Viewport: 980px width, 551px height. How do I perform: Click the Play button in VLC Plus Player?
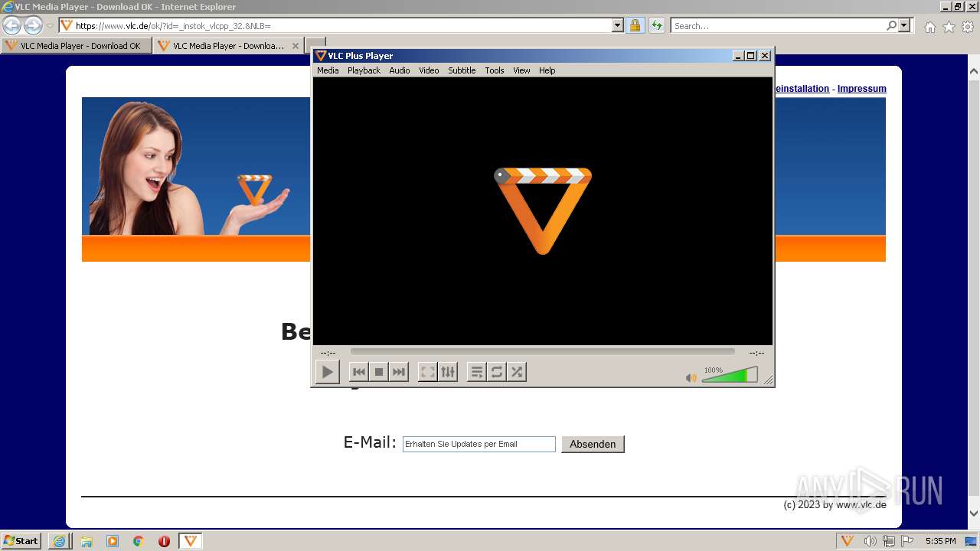(328, 372)
